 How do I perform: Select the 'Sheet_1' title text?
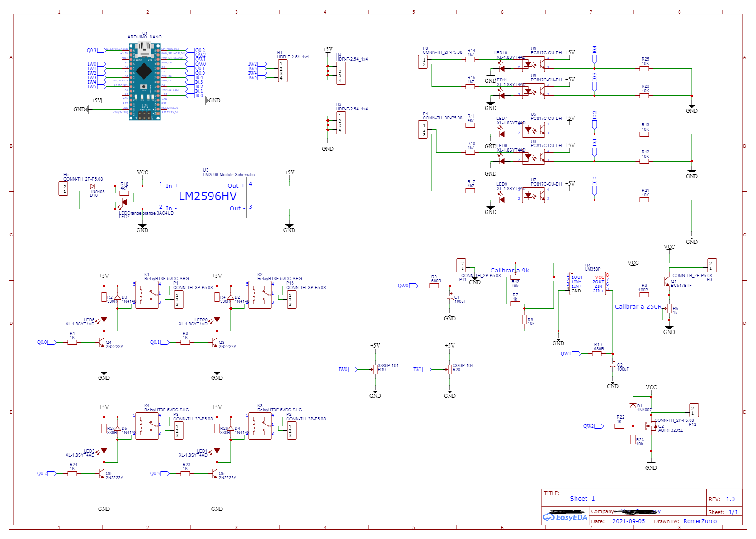[x=582, y=498]
